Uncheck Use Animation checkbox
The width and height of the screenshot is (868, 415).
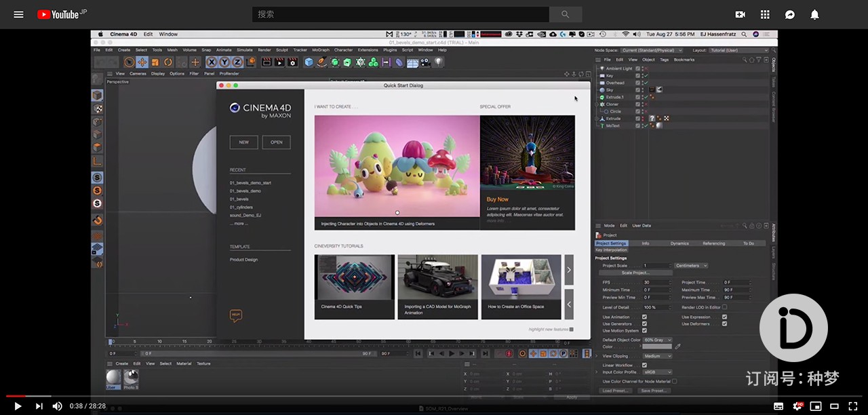(644, 317)
